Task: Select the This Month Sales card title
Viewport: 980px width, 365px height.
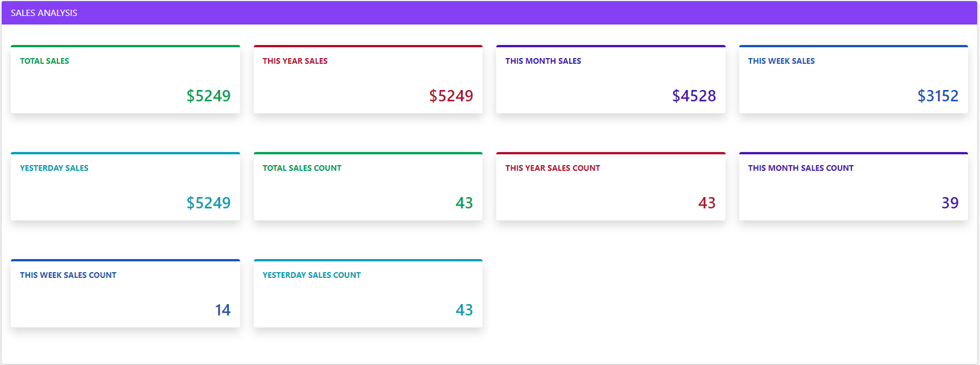Action: tap(543, 61)
